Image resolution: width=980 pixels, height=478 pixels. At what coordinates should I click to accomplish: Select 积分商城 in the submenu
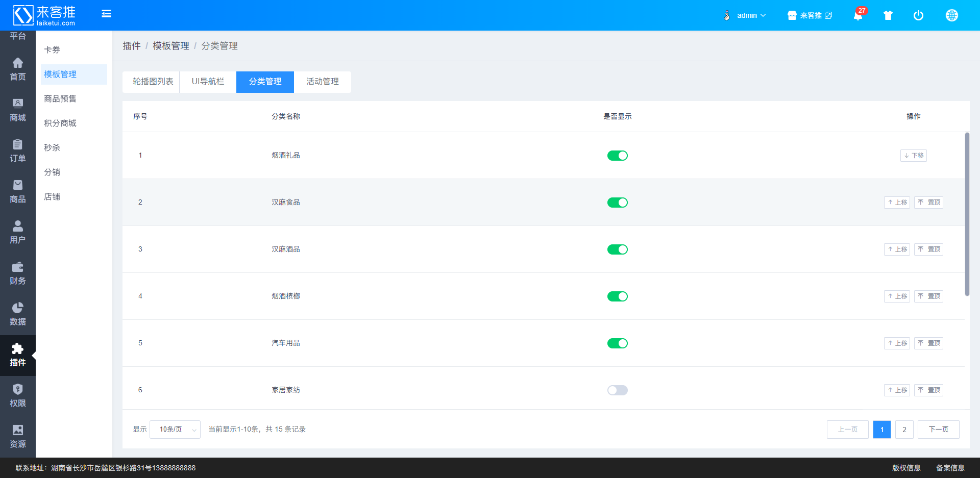coord(74,123)
